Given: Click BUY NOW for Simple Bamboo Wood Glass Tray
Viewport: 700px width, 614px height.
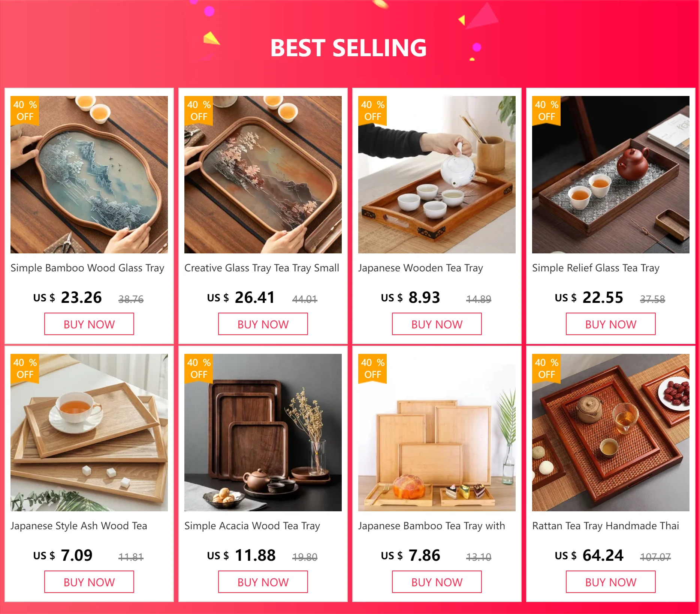Looking at the screenshot, I should 89,324.
